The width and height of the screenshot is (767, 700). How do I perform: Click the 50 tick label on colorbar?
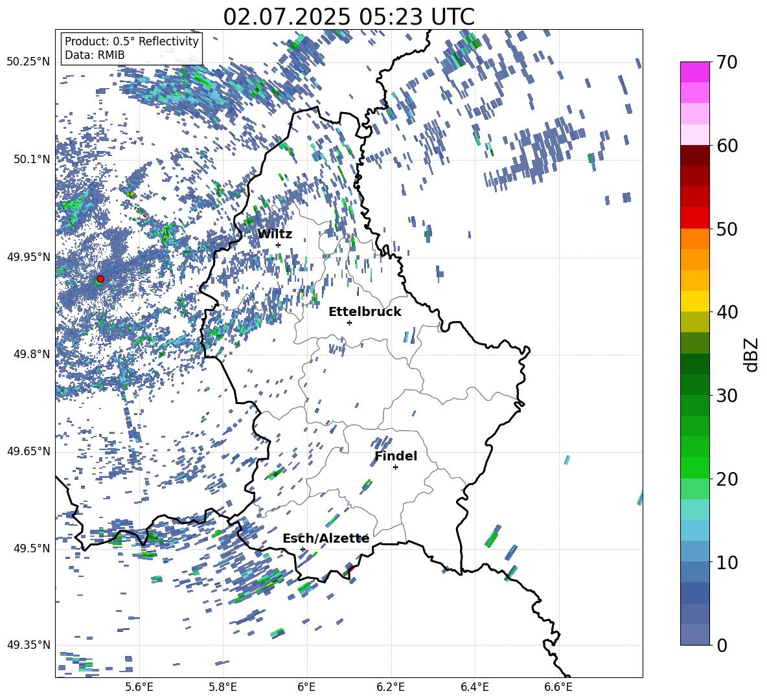pyautogui.click(x=727, y=229)
